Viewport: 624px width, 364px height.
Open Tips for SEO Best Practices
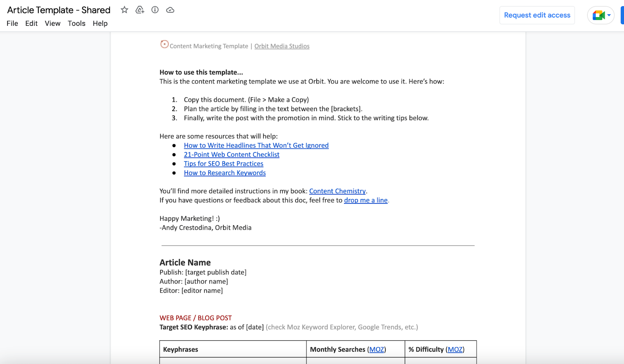223,163
